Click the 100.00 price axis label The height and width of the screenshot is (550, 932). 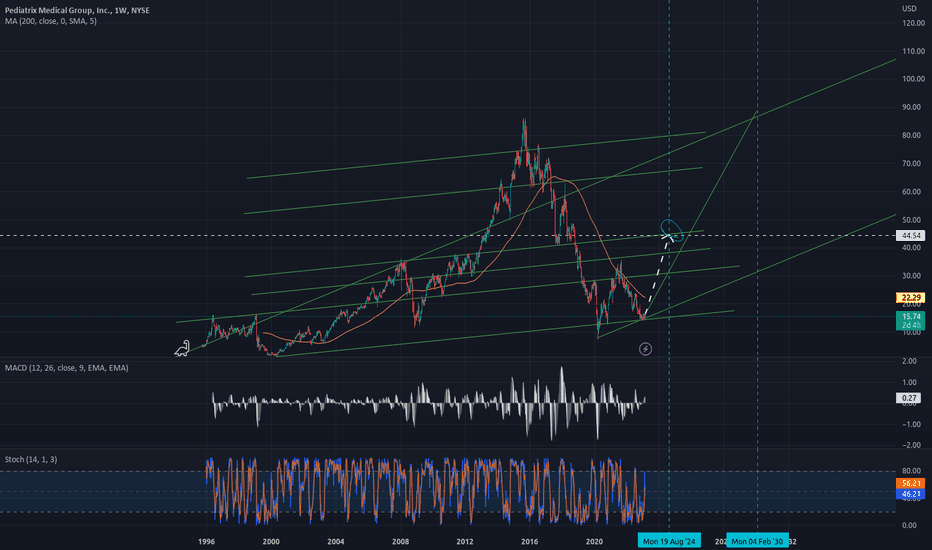(914, 79)
